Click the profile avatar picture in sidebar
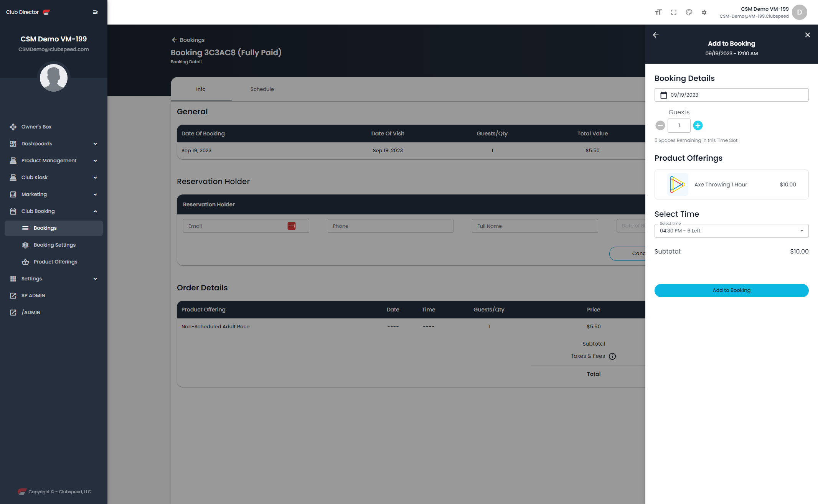The height and width of the screenshot is (504, 818). [x=54, y=78]
